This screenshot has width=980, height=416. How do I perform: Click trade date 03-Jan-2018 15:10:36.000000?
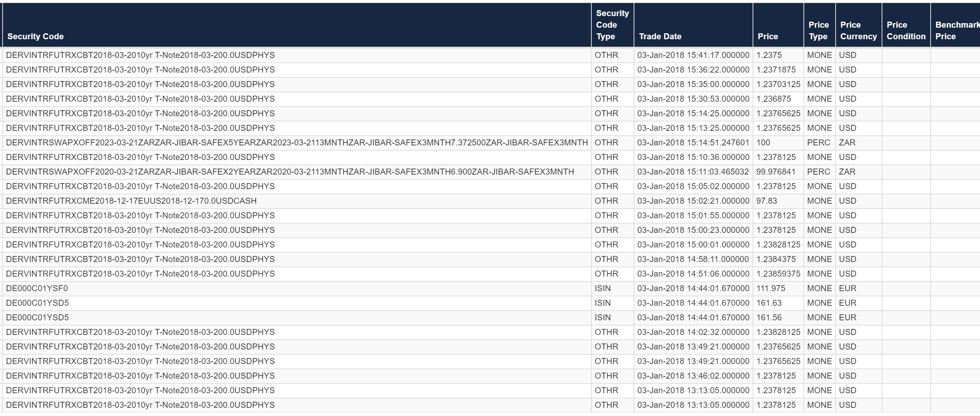(693, 157)
